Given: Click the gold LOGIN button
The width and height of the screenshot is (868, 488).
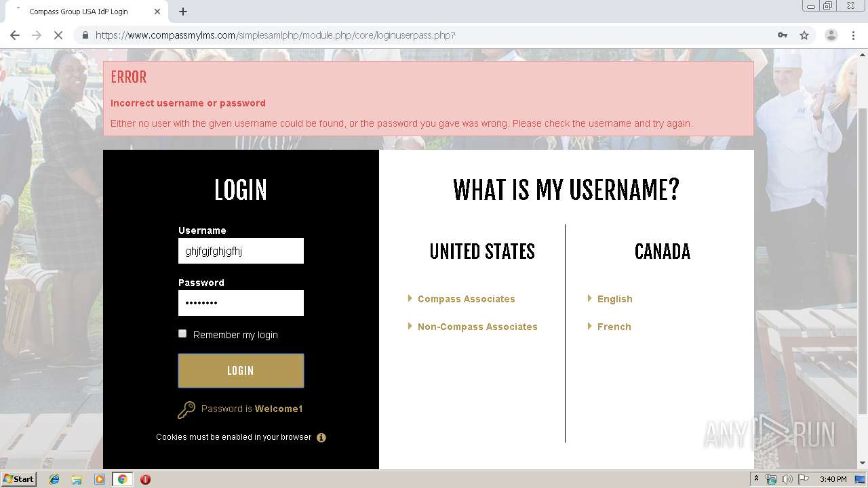Looking at the screenshot, I should 241,371.
